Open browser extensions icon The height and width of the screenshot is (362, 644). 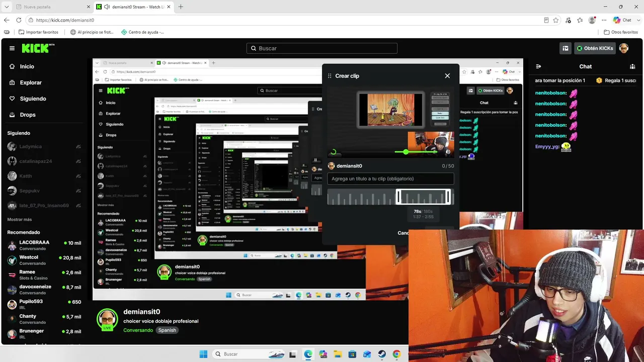point(569,20)
